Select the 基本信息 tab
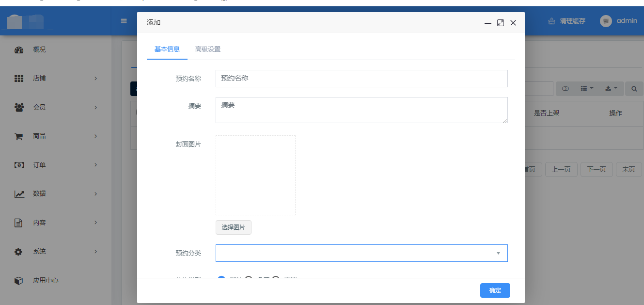Screen dimensions: 644x305 click(x=167, y=49)
